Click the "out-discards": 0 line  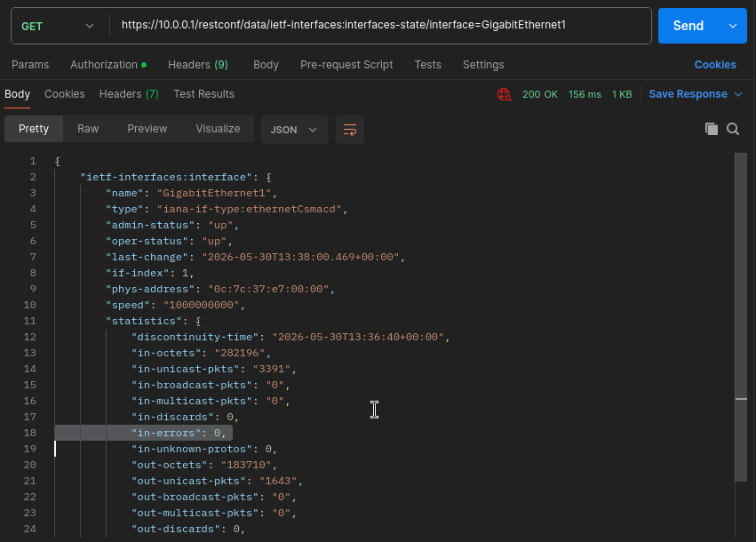click(x=188, y=529)
